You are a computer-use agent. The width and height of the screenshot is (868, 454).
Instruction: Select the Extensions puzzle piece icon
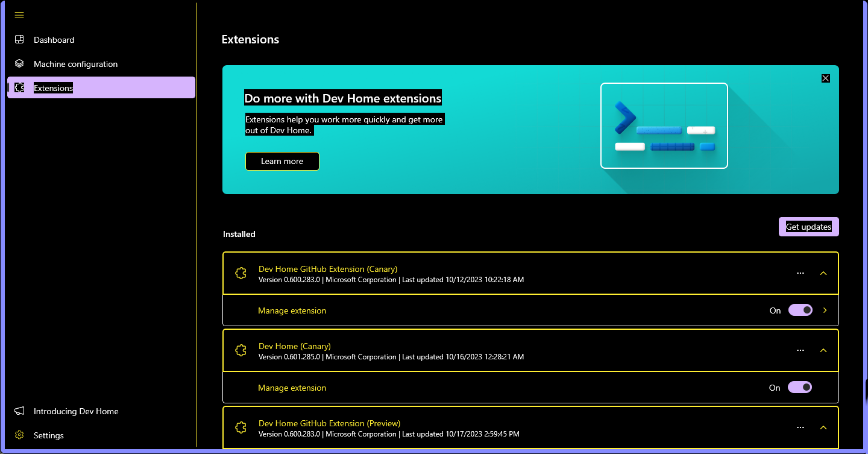(x=19, y=87)
